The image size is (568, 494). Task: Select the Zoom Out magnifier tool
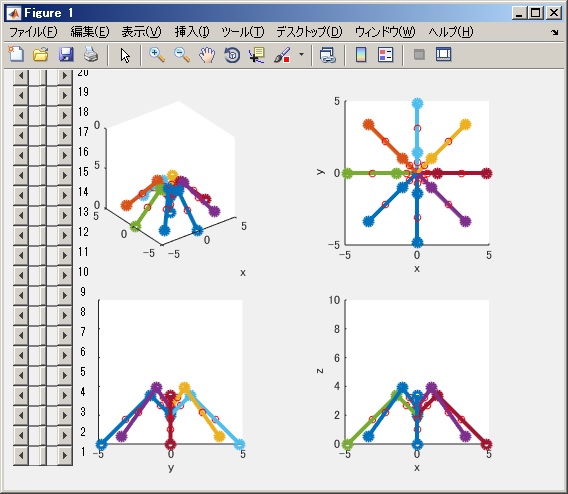182,55
